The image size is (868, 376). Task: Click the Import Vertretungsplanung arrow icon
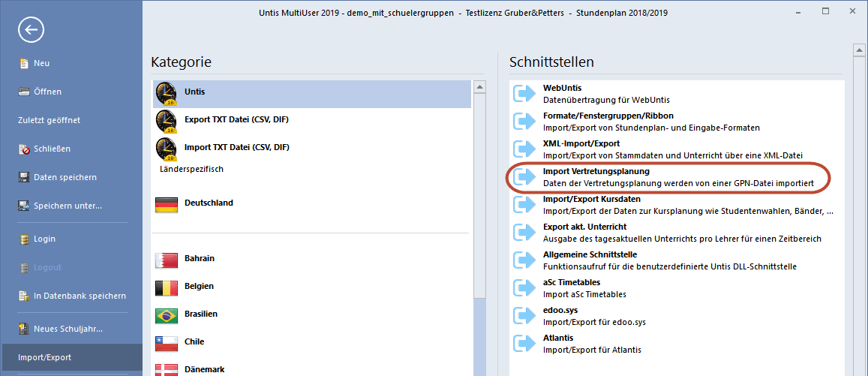525,176
